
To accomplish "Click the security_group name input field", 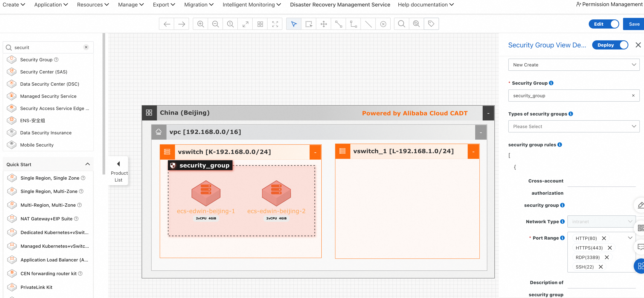I will pyautogui.click(x=574, y=95).
